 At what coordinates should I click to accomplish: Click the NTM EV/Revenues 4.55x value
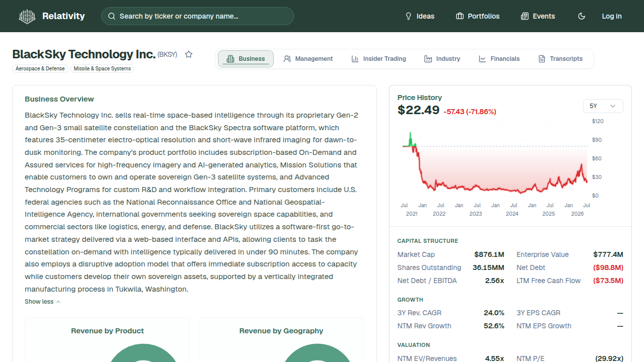(x=495, y=358)
